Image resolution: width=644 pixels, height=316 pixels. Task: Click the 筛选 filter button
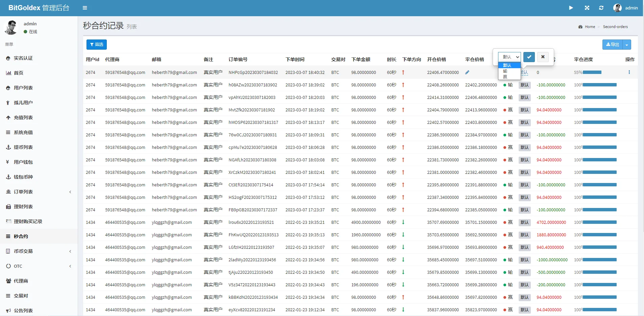[97, 45]
